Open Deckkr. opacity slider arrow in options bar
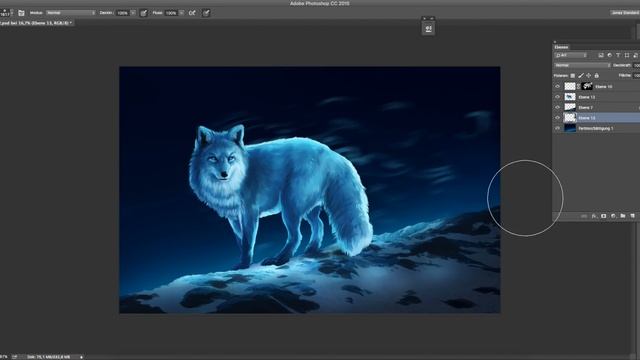The image size is (640, 360). [x=133, y=13]
